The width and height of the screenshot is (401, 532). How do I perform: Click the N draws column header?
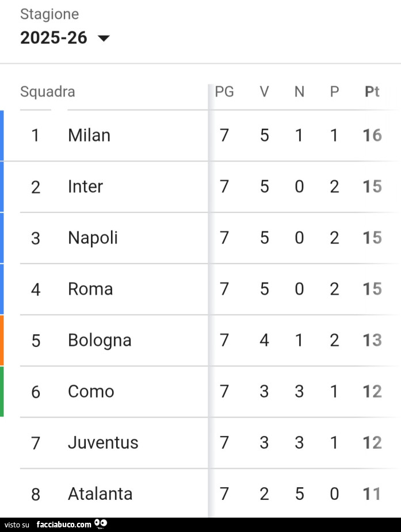click(299, 91)
